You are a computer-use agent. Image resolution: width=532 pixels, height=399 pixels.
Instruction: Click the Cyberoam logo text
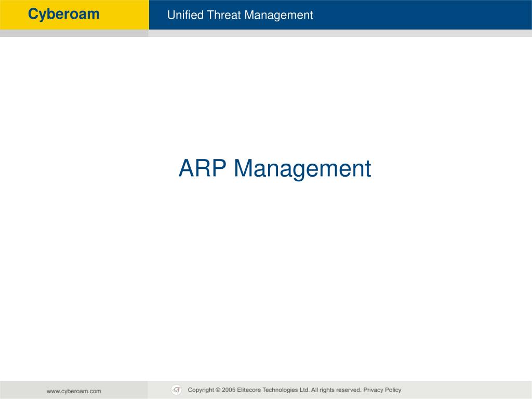(x=64, y=15)
